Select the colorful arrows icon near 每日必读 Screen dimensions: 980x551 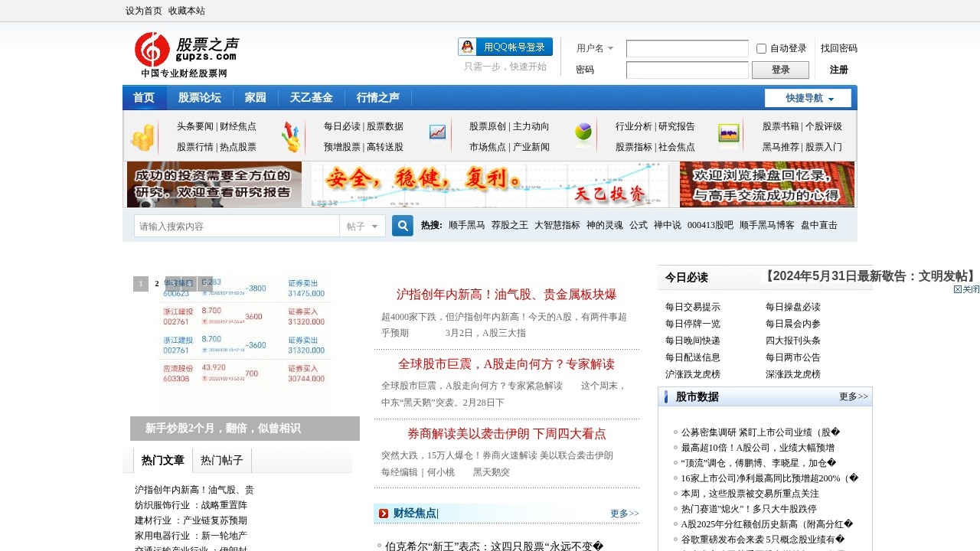tap(292, 135)
